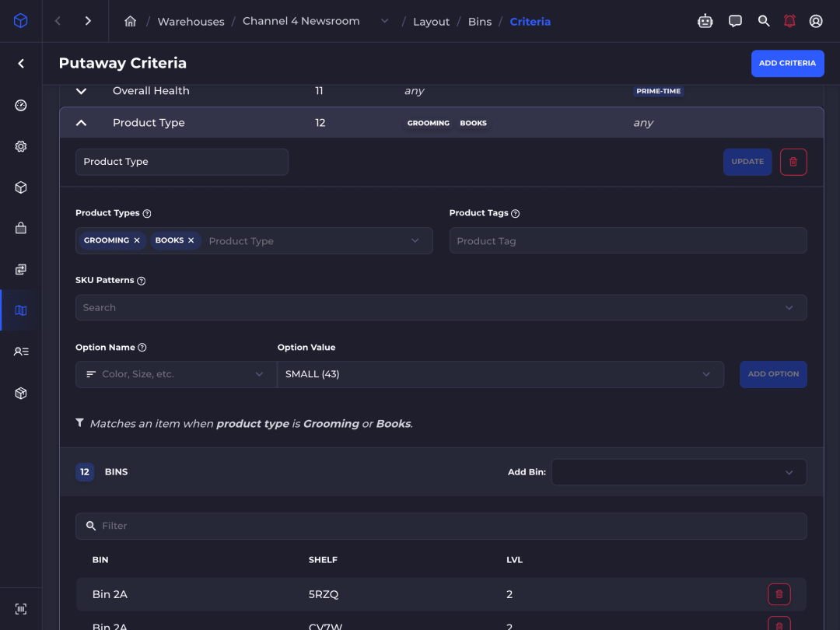Open the shopping bag icon in sidebar

(21, 228)
